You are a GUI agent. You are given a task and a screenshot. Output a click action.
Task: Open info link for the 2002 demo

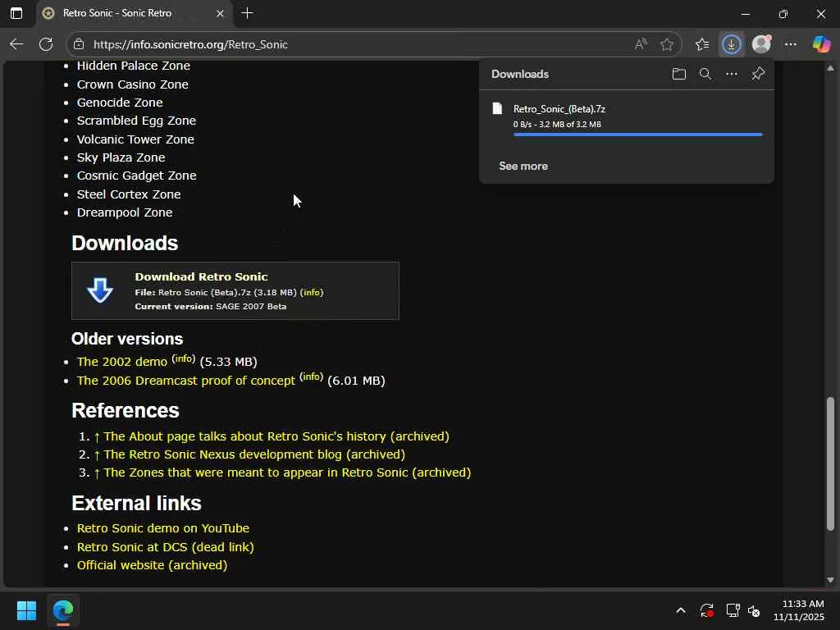(x=183, y=358)
